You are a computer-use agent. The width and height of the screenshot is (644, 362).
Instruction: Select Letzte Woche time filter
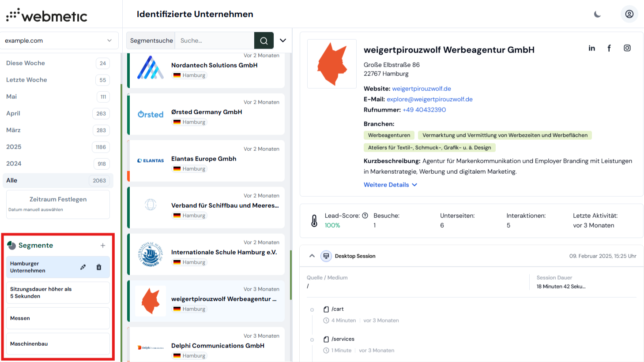coord(58,80)
